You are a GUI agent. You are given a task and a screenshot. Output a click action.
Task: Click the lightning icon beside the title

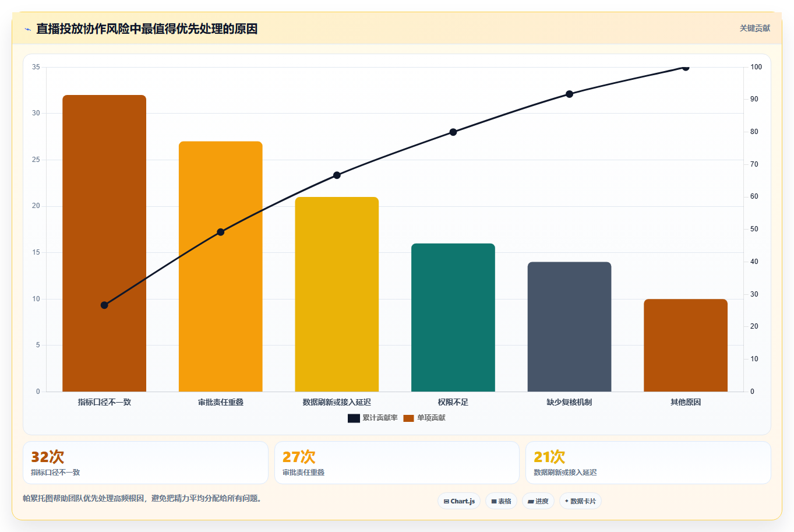pyautogui.click(x=27, y=29)
